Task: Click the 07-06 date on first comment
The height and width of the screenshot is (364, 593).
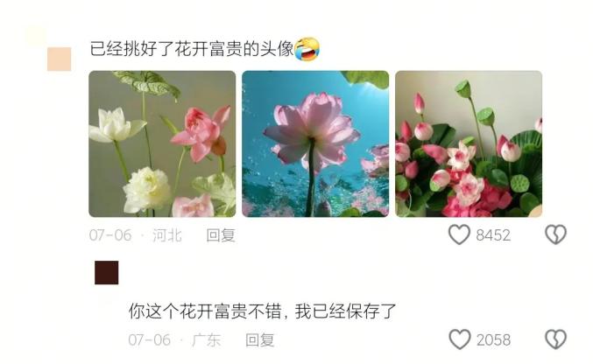Action: [x=110, y=235]
